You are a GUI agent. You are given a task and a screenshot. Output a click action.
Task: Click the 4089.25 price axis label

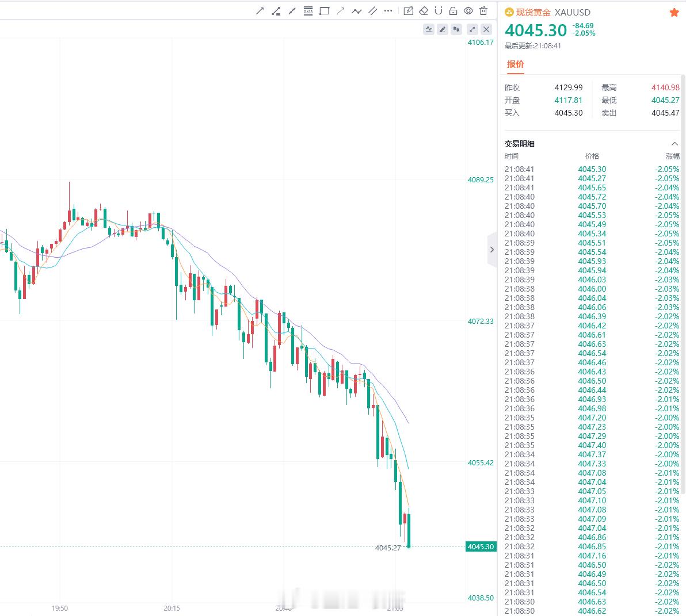click(x=481, y=179)
